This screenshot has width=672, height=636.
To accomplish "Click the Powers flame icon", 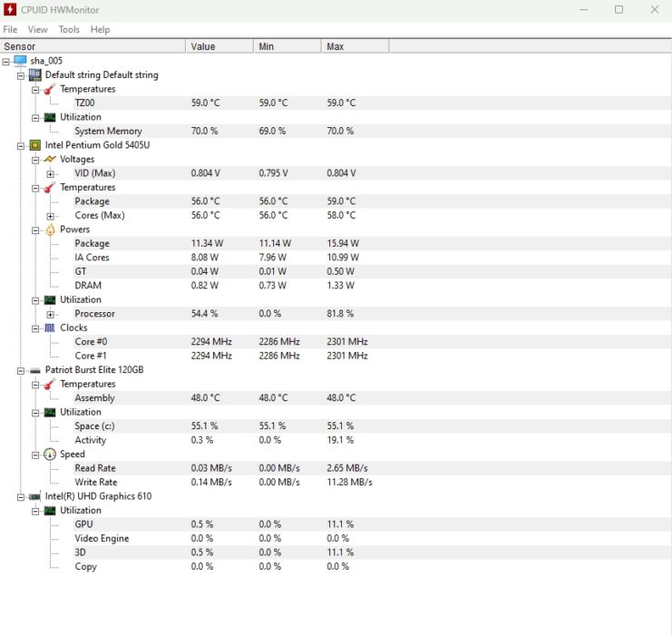I will pos(50,230).
